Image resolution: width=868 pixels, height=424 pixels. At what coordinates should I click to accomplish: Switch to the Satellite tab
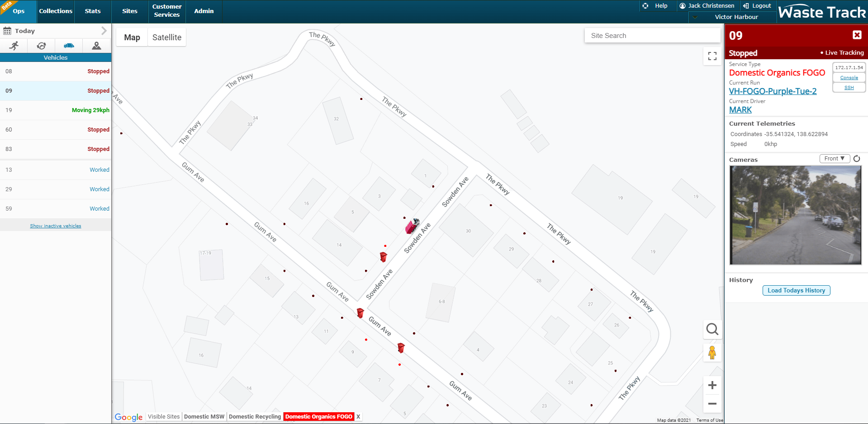[x=166, y=37]
